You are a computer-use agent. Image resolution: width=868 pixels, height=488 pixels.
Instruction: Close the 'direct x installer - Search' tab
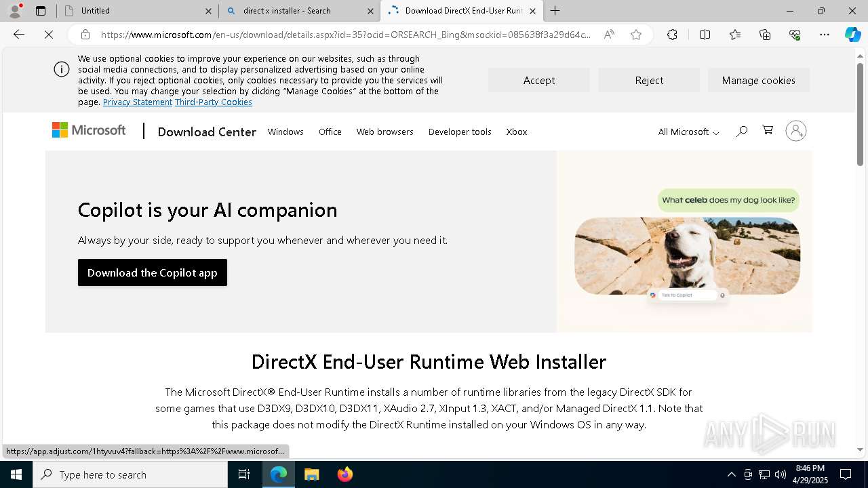click(x=370, y=11)
